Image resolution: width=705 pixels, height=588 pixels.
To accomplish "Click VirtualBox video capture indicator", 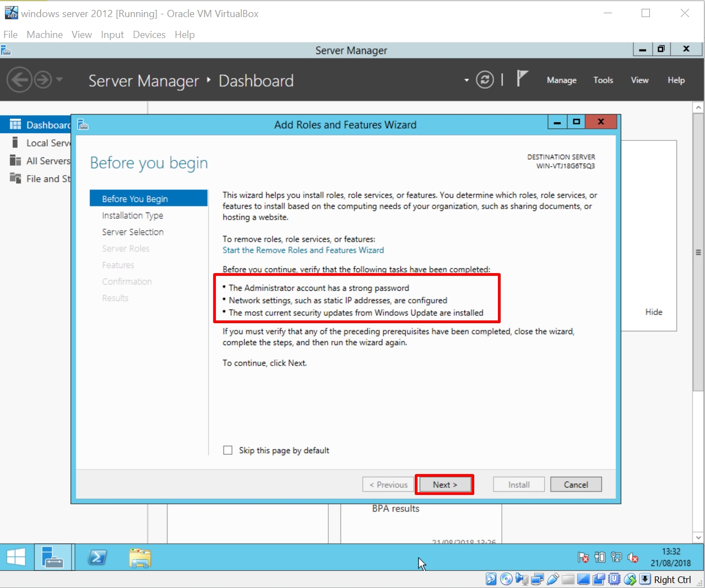I will click(599, 579).
